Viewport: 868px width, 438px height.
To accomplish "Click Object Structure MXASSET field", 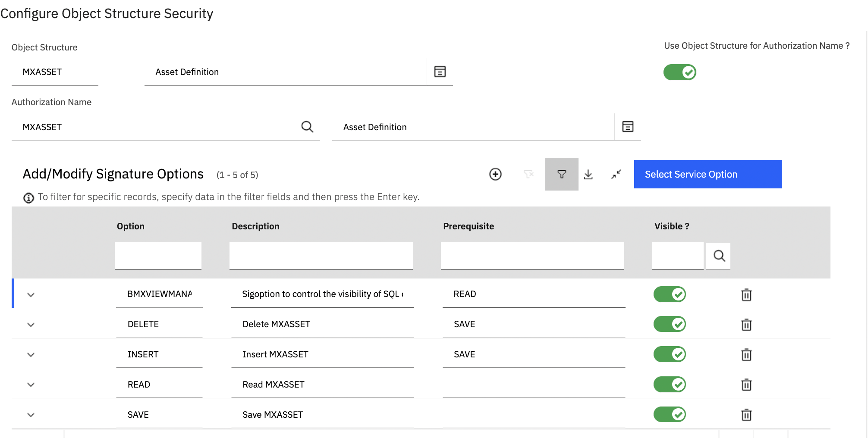I will click(x=55, y=72).
